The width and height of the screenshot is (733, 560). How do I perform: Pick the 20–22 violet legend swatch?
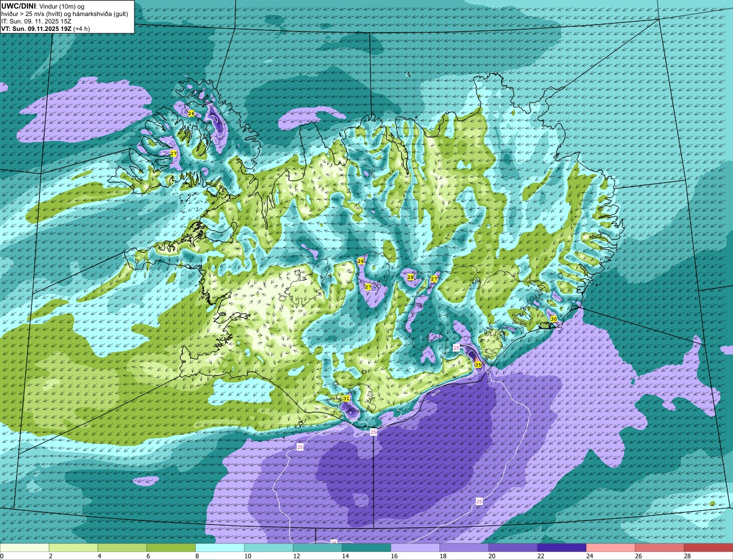point(513,547)
